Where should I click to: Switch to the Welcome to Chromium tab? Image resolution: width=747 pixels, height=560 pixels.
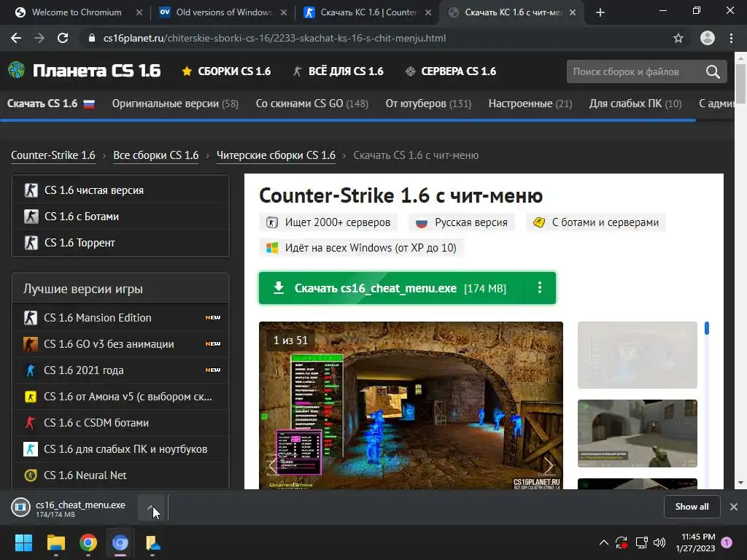click(x=76, y=12)
